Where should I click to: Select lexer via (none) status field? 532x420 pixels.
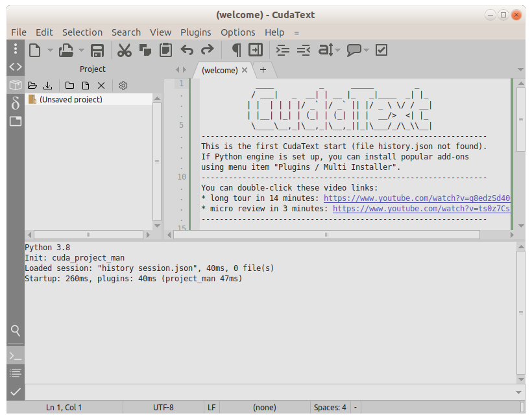(x=265, y=408)
